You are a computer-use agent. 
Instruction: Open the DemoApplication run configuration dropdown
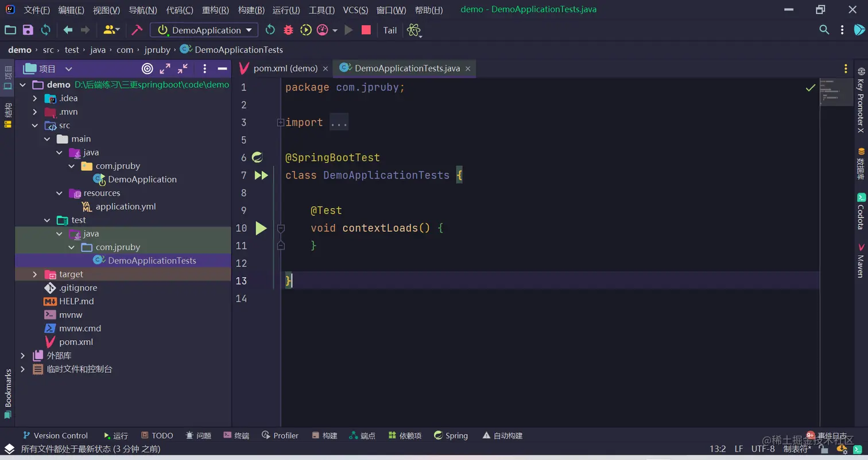[x=204, y=30]
